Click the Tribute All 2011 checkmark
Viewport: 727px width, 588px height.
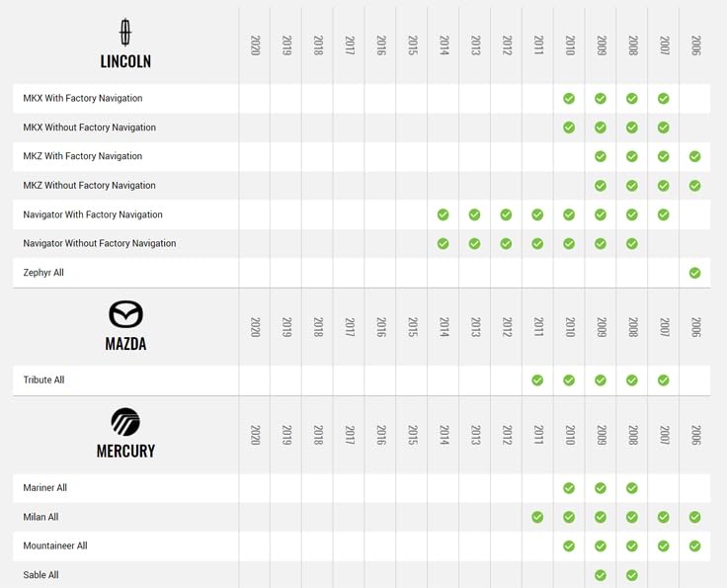coord(537,380)
